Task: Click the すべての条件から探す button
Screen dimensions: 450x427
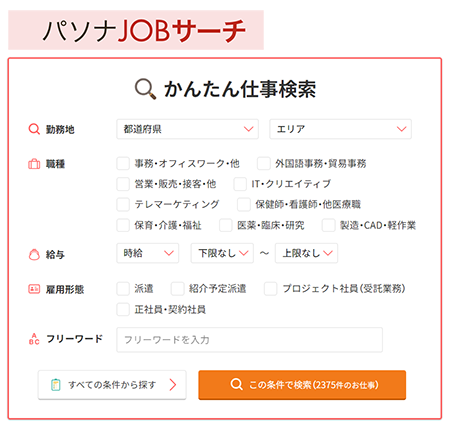Action: [112, 385]
